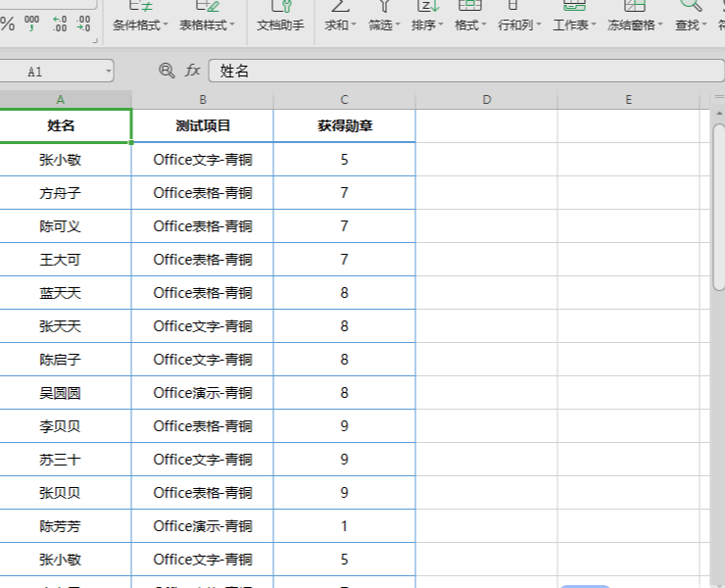
Task: Select medal count 9 in 李贝贝's row
Action: (345, 426)
